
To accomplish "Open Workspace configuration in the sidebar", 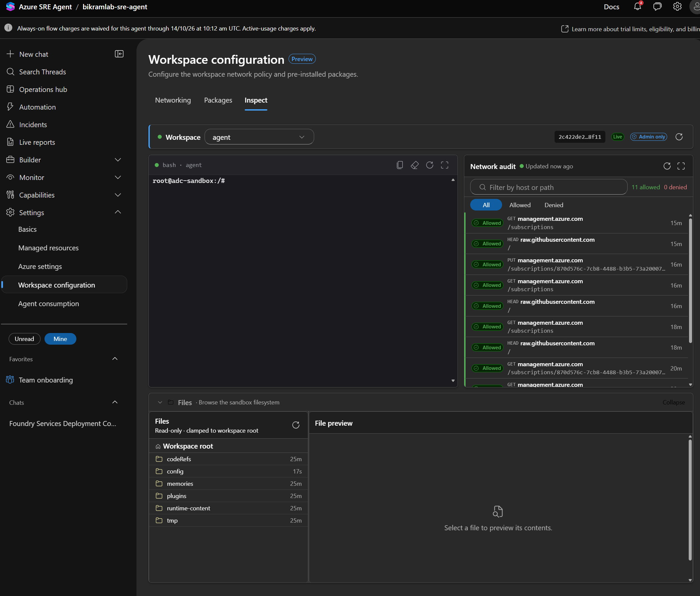I will click(x=64, y=285).
